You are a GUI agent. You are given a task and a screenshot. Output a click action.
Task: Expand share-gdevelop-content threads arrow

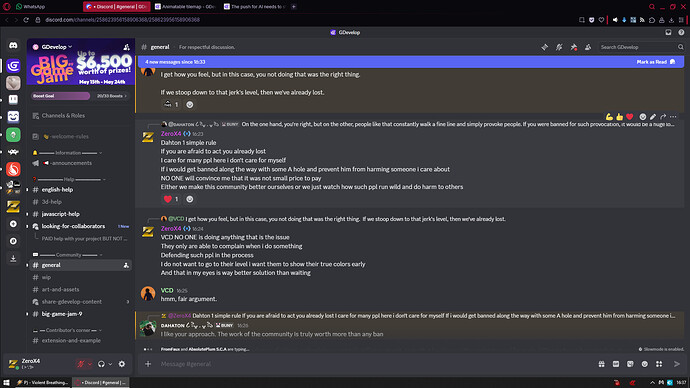(x=128, y=302)
